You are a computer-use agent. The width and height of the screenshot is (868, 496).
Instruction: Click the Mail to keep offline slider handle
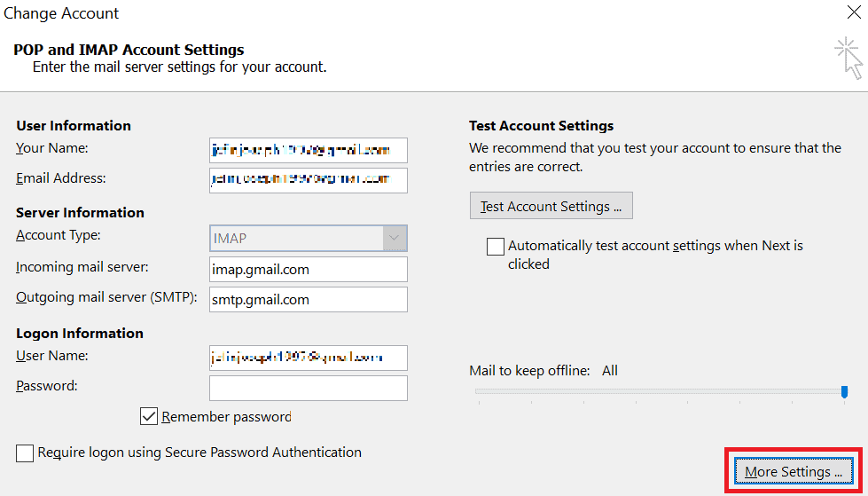click(x=844, y=391)
